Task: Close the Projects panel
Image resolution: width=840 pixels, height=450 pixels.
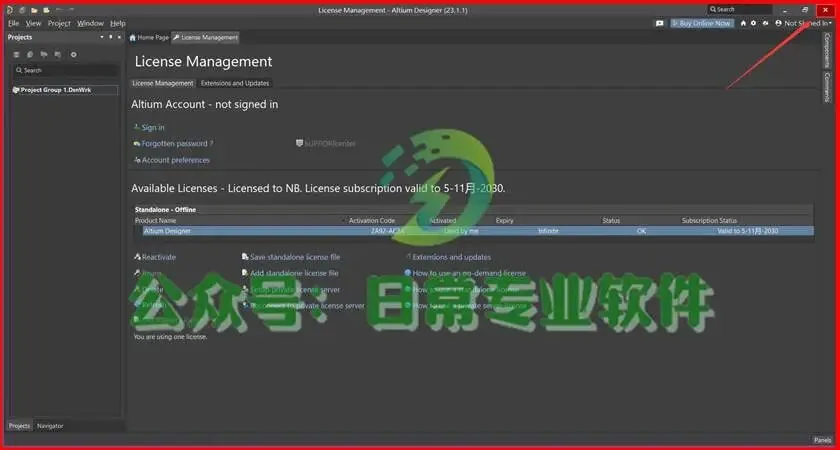Action: [119, 38]
